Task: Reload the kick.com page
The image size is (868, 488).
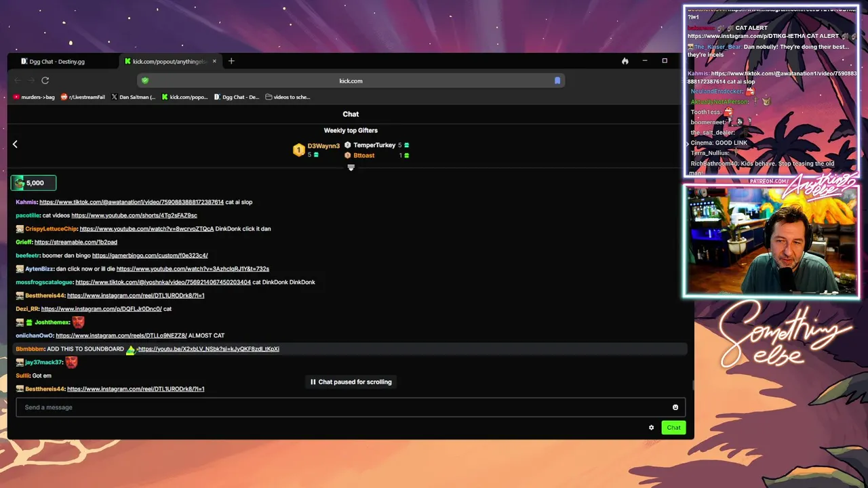Action: [x=45, y=81]
